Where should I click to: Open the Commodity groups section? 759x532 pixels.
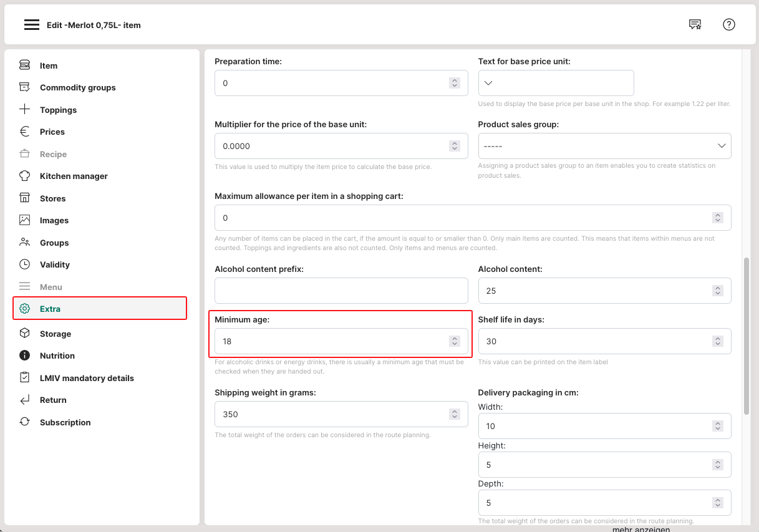click(77, 87)
